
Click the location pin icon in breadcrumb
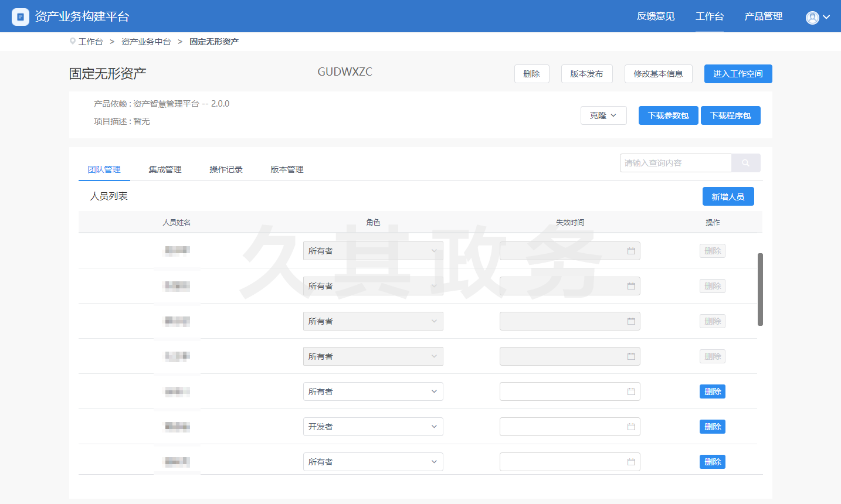coord(73,42)
